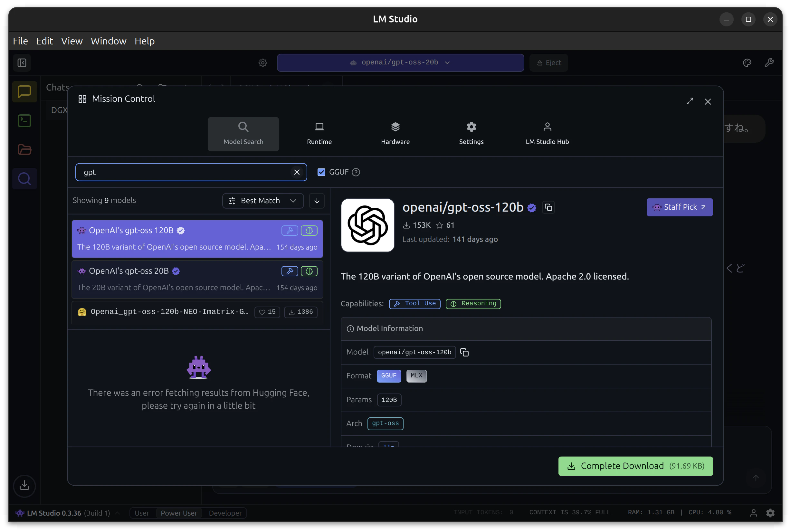Click the LM Studio logo in status bar
Image resolution: width=791 pixels, height=532 pixels.
pos(20,513)
